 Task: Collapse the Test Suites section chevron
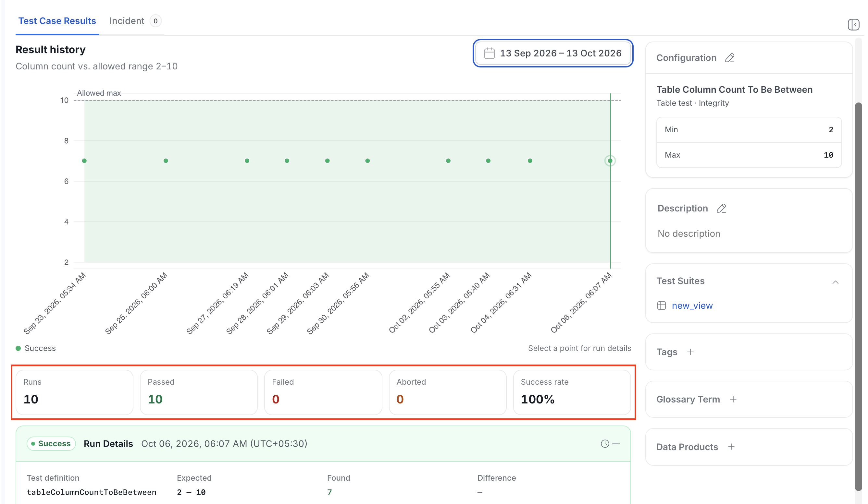click(x=835, y=282)
